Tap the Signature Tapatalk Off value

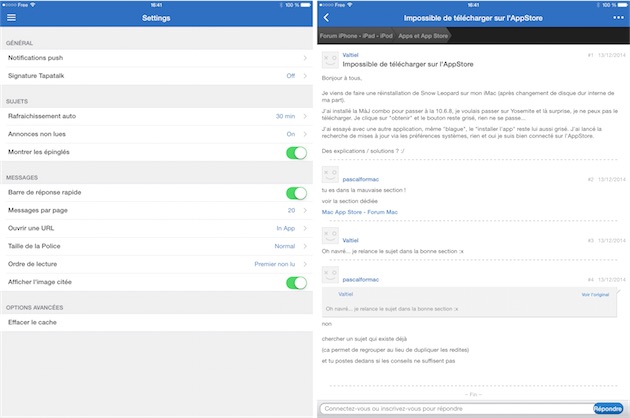pos(290,76)
